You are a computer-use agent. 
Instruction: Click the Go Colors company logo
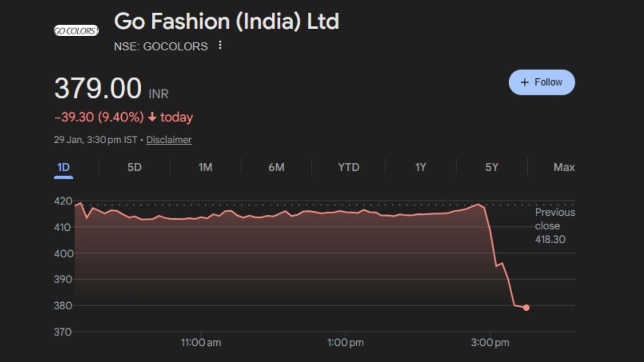(x=76, y=30)
